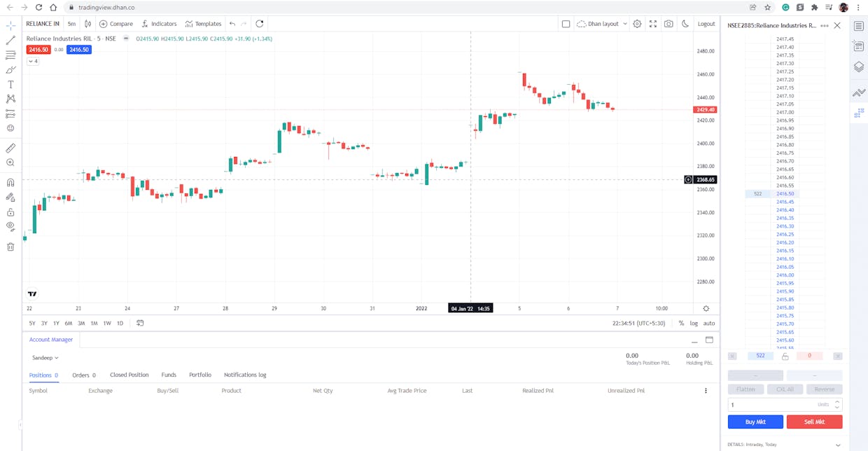Open the prediction and measurement tools
Viewport: 868px width, 451px height.
(10, 113)
